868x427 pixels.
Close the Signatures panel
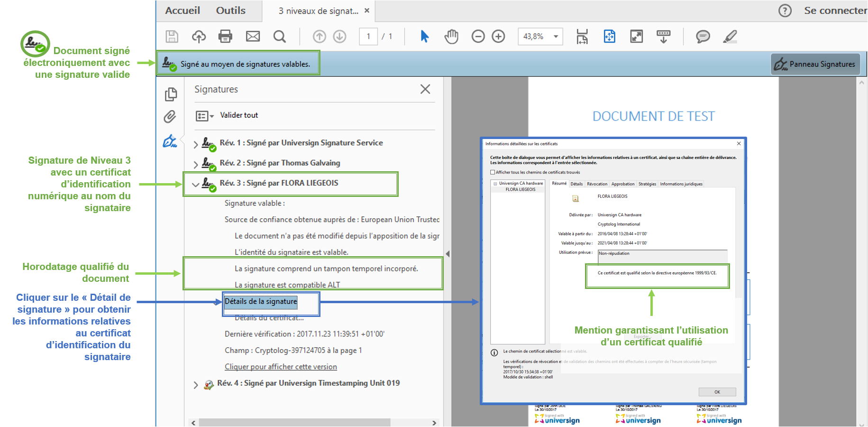coord(425,89)
